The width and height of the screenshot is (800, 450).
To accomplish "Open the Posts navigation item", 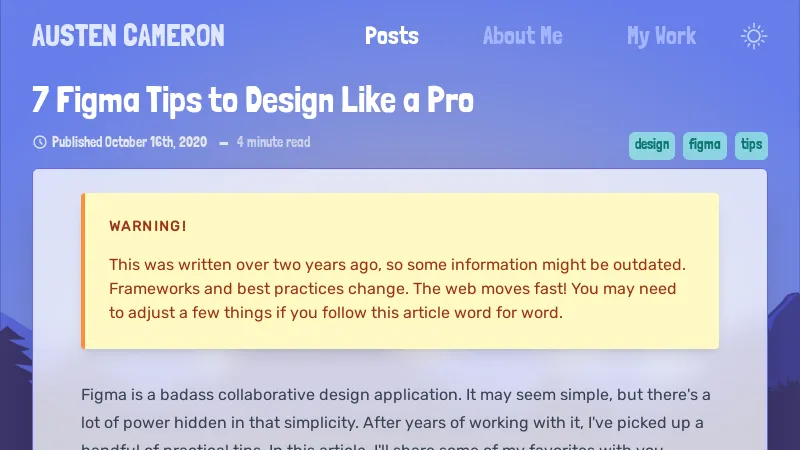I will pyautogui.click(x=392, y=37).
